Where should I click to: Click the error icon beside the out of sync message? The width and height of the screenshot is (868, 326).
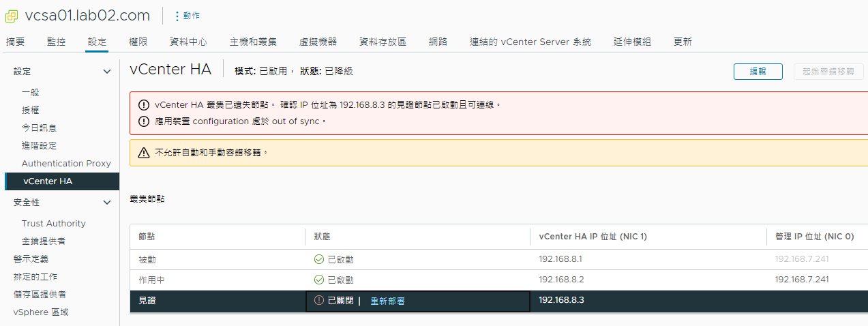coord(143,121)
